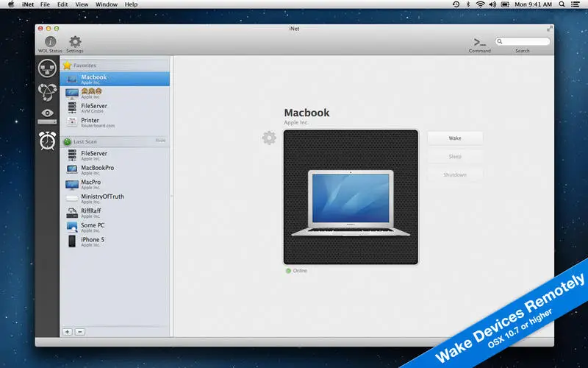This screenshot has height=368, width=588.
Task: Click the Favorites star icon
Action: [x=67, y=66]
